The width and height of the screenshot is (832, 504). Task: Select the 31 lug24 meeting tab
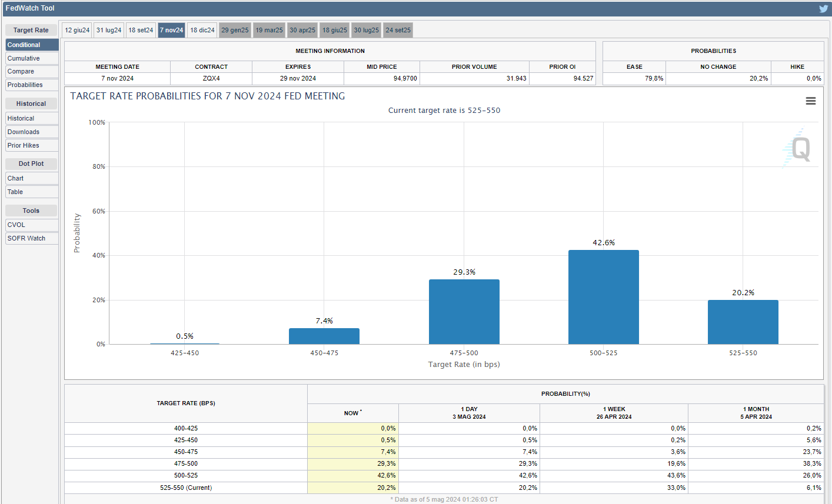[x=109, y=30]
